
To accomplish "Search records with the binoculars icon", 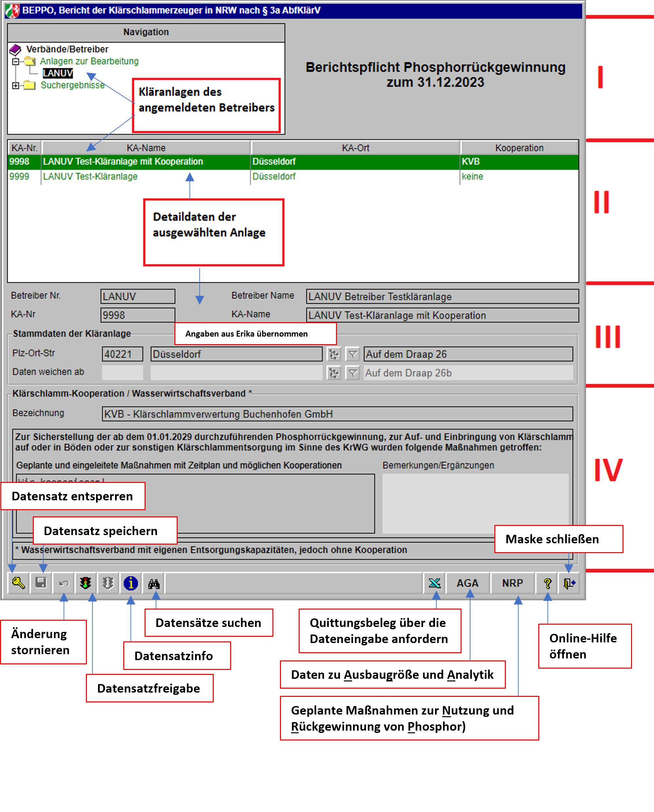I will (154, 584).
